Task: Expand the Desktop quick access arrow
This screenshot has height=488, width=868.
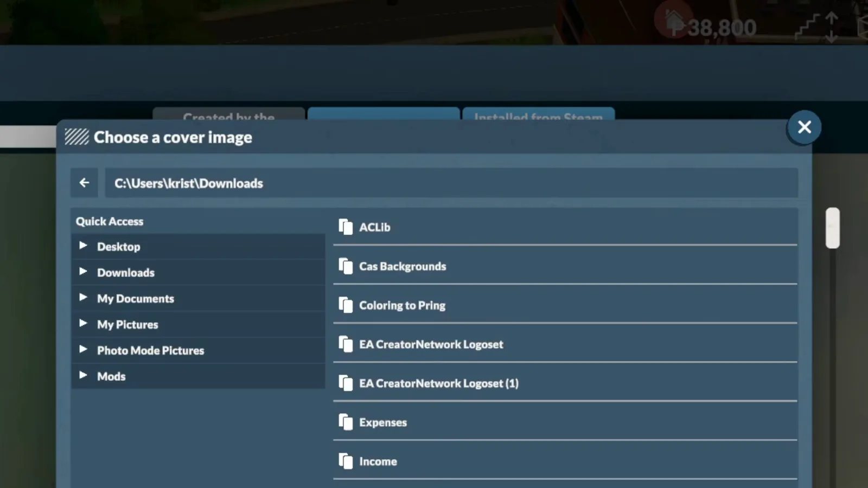Action: pos(83,246)
